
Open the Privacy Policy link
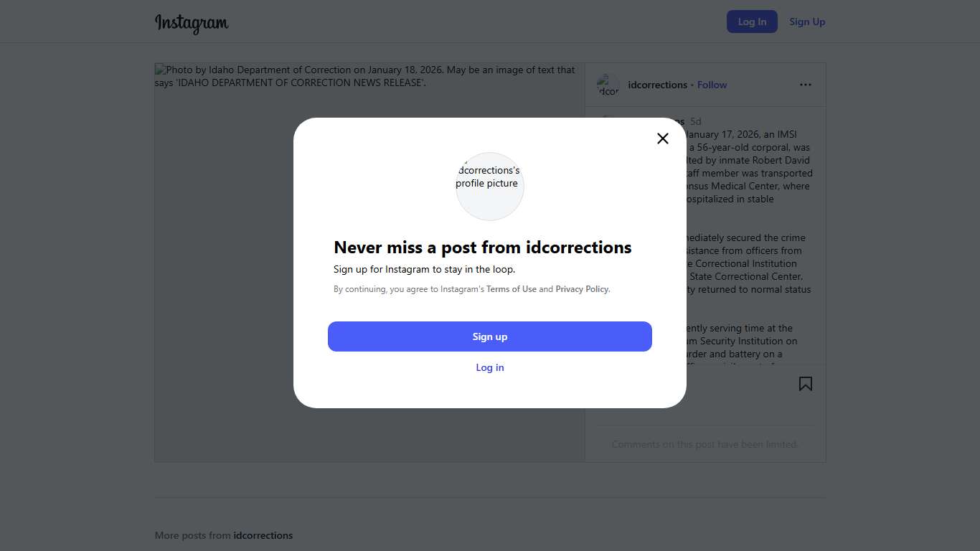582,289
